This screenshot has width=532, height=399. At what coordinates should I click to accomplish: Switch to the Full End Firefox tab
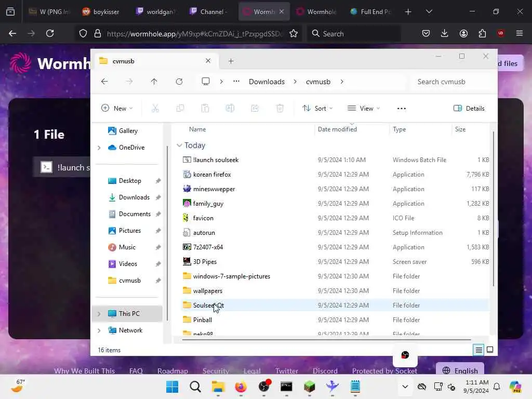[371, 11]
